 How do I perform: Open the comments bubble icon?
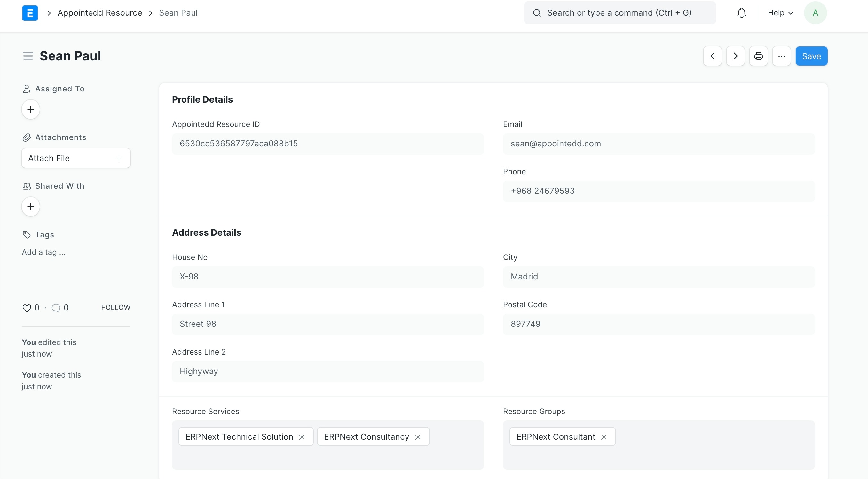[56, 308]
